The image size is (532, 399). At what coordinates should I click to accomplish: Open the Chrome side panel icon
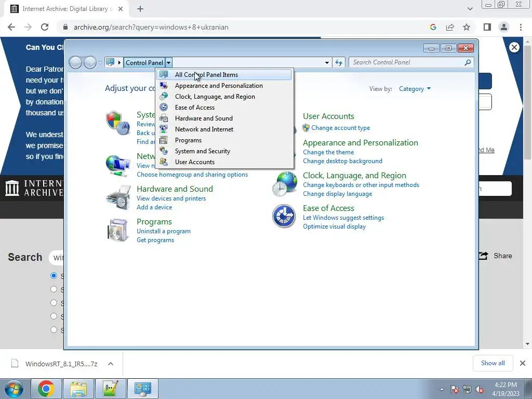point(487,27)
